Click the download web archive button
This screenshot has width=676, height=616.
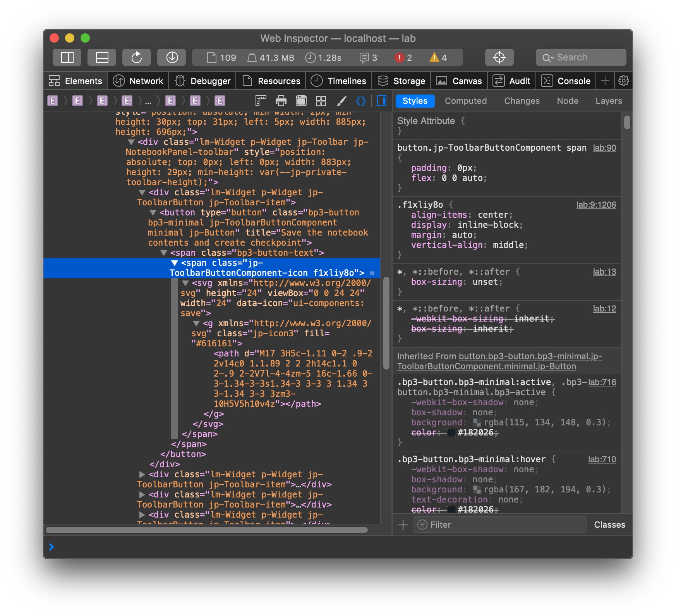(172, 57)
